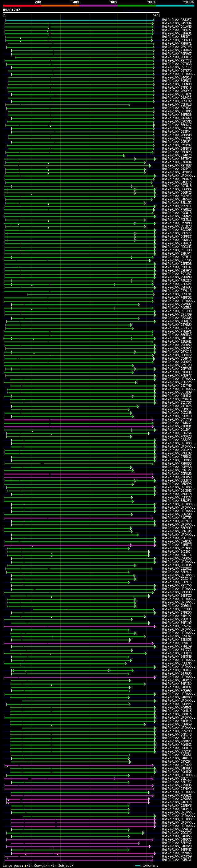Screen dimensions: 197x868
Task: Open hit UniRef100_Q4N540
Action: 176,199
